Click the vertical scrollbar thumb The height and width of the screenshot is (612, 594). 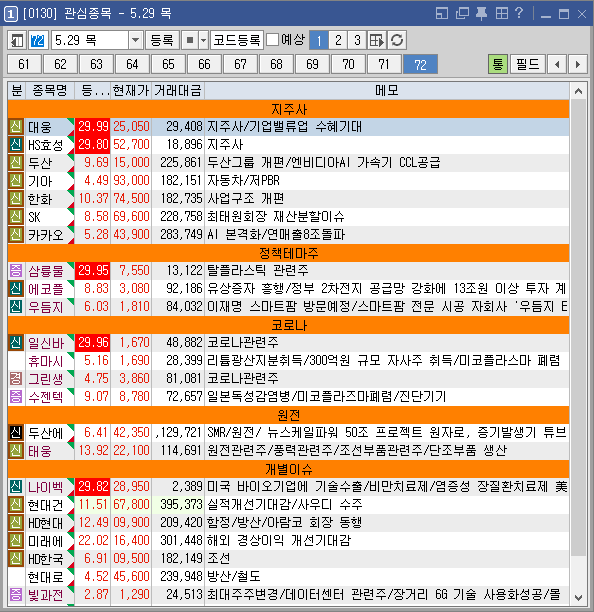578,328
